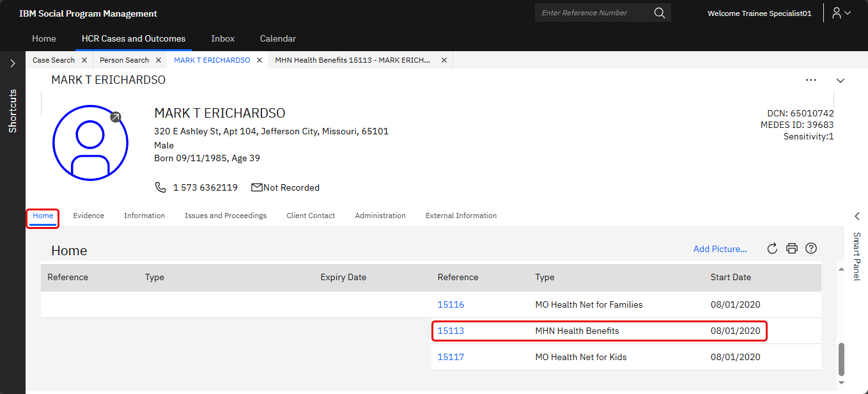Click Welcome Trainee Specialist01 text

pyautogui.click(x=759, y=13)
